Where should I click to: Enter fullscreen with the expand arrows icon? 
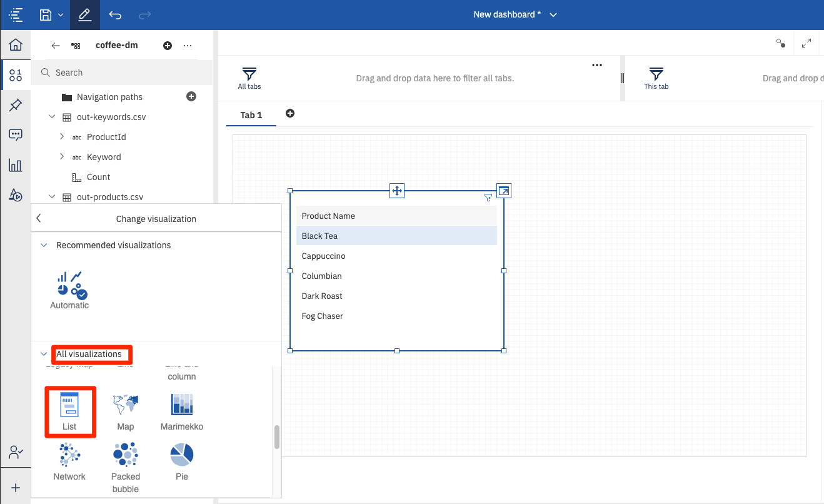point(806,43)
